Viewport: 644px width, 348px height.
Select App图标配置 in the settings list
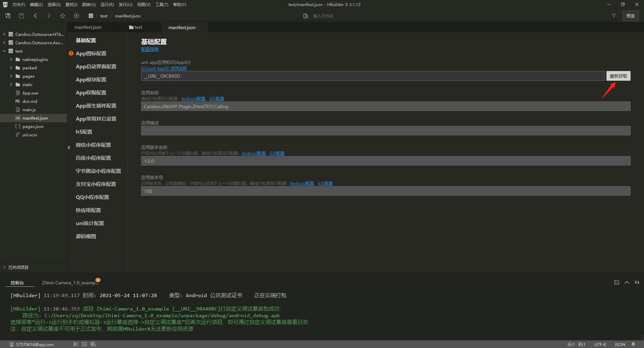91,53
